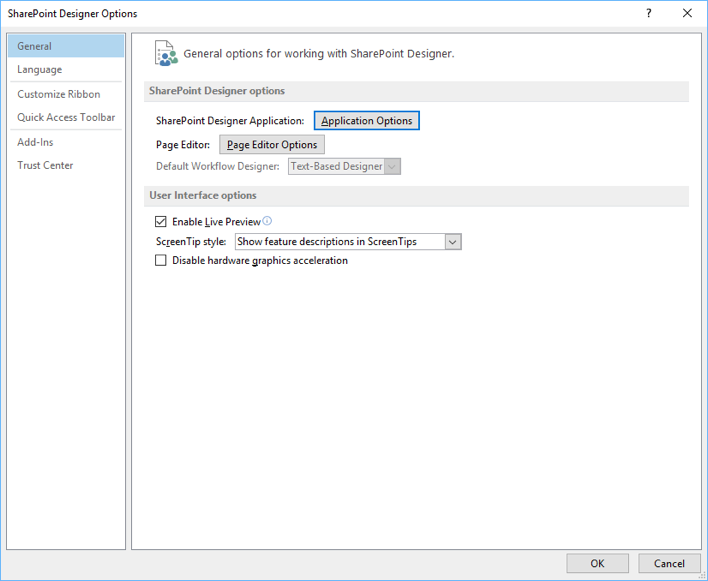This screenshot has height=581, width=708.
Task: Click the 'Default Workflow Designer:' label
Action: 218,166
